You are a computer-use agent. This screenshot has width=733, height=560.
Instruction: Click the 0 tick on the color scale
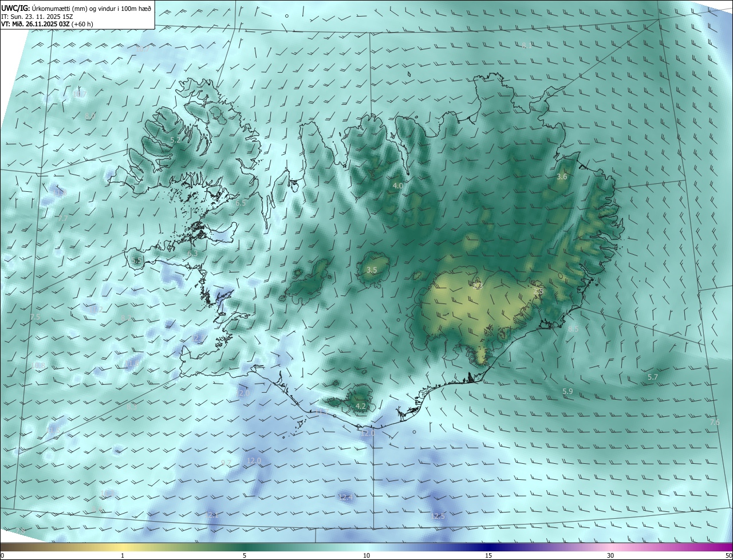(x=2, y=555)
